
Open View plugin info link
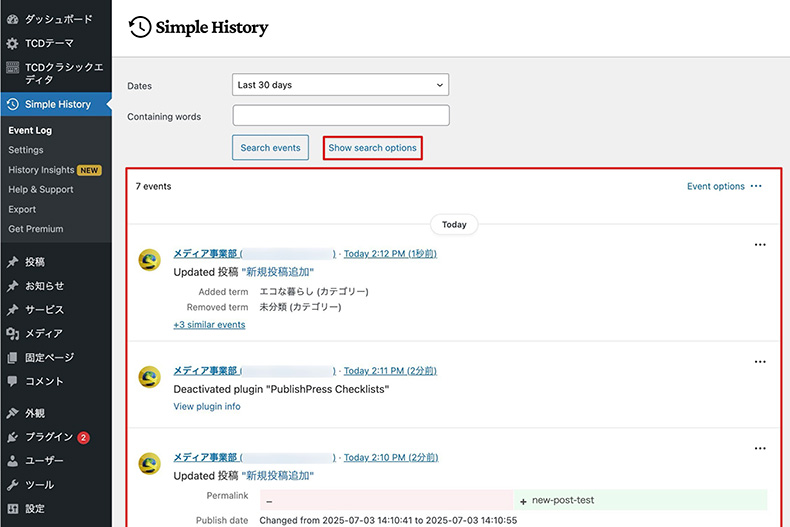[207, 407]
